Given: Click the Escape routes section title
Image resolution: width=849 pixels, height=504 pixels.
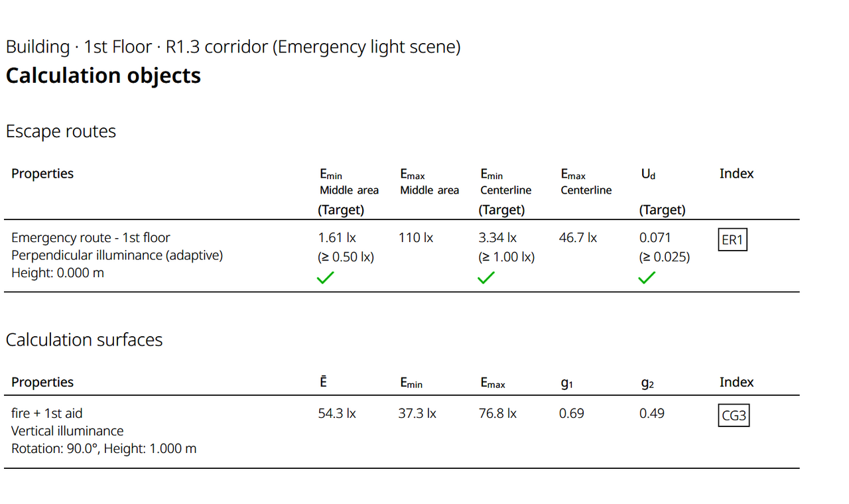Looking at the screenshot, I should tap(61, 131).
